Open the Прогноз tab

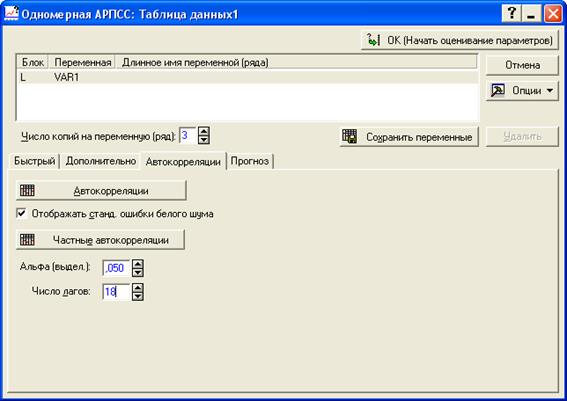pyautogui.click(x=250, y=161)
